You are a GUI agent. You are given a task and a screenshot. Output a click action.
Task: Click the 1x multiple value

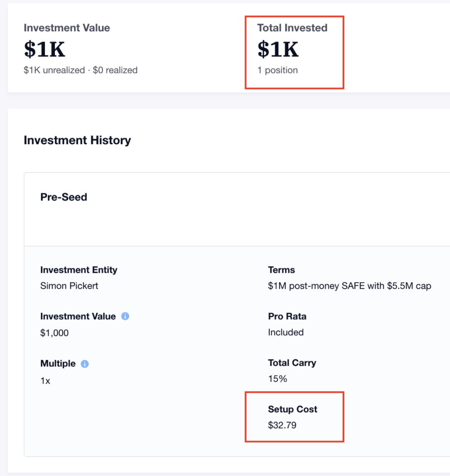tap(45, 381)
